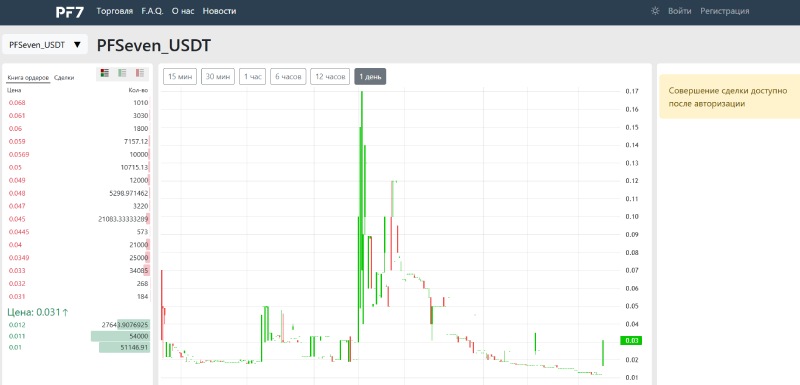Switch to the Книга ордеров tab

click(x=29, y=78)
